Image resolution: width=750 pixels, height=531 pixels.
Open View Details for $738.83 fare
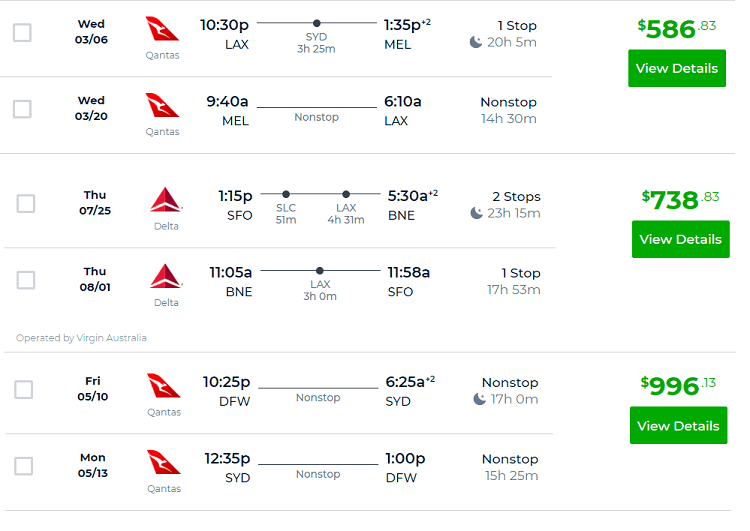point(681,239)
